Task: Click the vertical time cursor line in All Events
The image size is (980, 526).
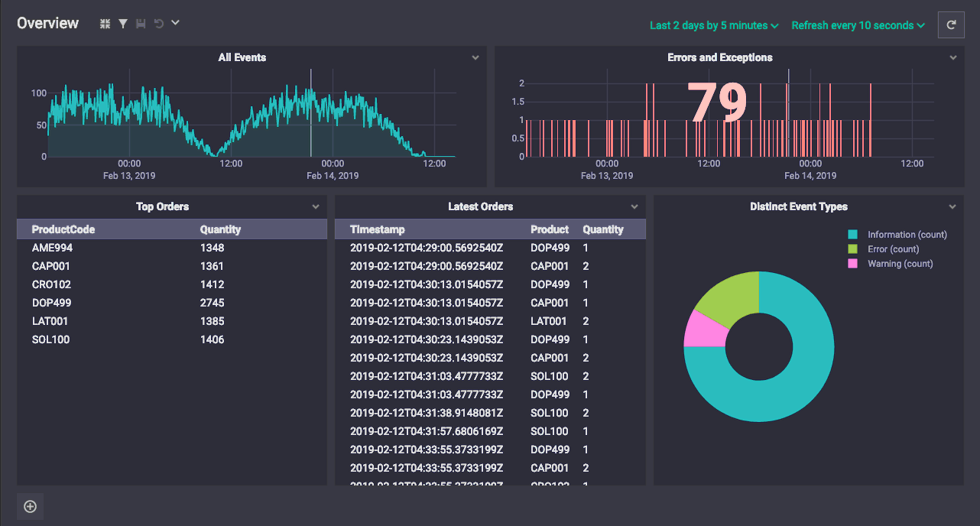Action: coord(310,113)
